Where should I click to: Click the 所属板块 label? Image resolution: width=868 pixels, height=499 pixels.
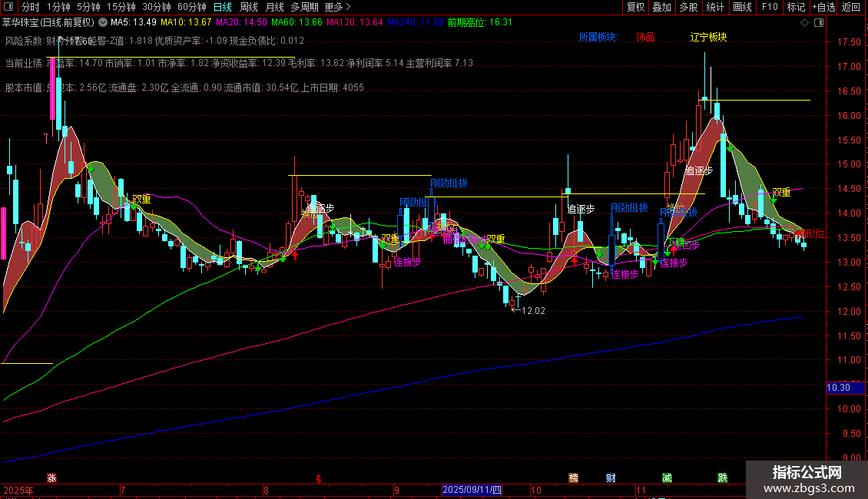pyautogui.click(x=598, y=37)
